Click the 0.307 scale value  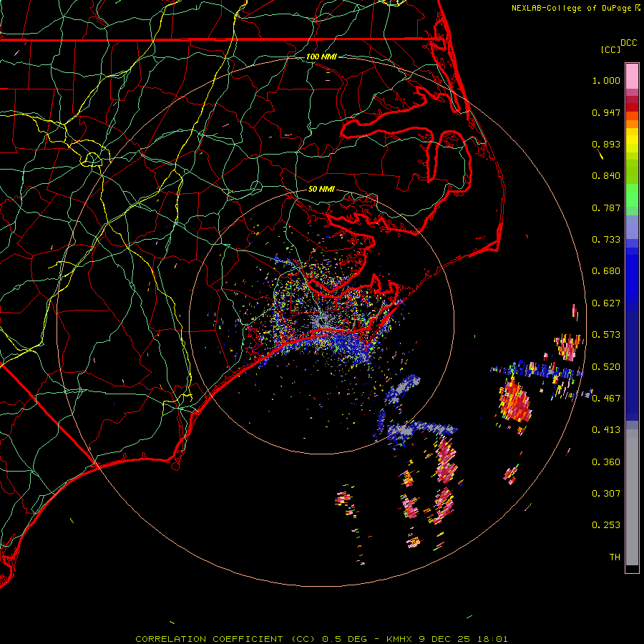[x=606, y=494]
